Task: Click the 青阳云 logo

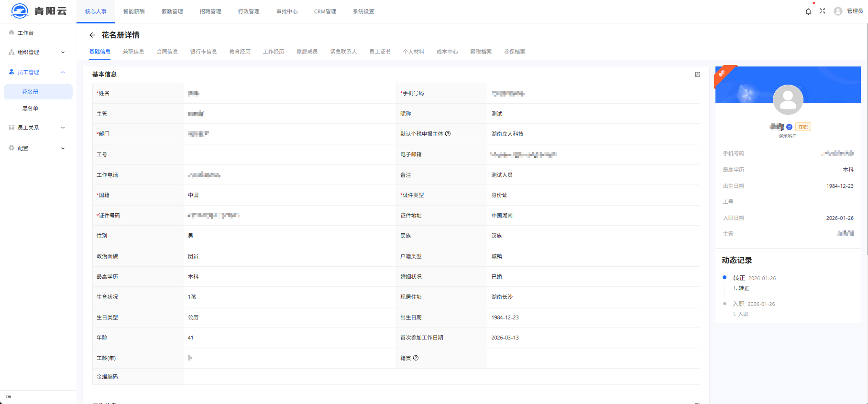Action: (x=38, y=11)
